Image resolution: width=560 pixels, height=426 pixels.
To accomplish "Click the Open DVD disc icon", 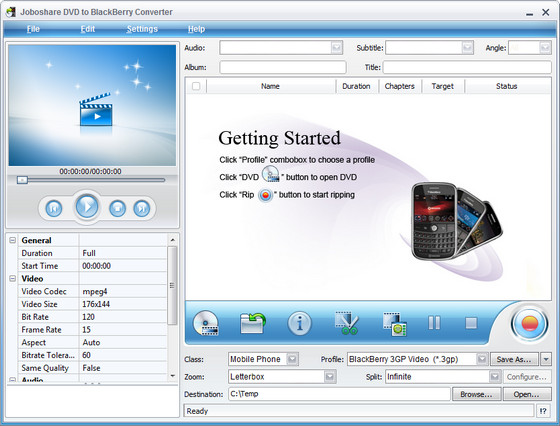I will 206,323.
